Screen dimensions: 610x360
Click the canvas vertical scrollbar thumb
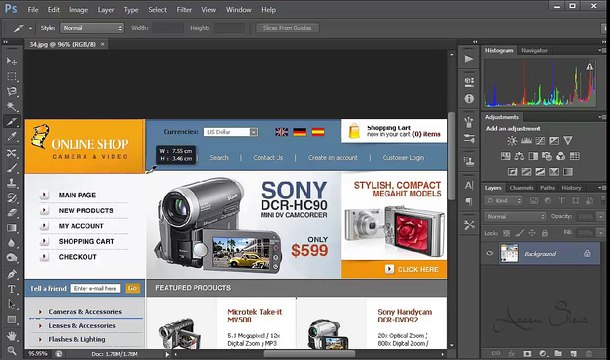(x=451, y=156)
